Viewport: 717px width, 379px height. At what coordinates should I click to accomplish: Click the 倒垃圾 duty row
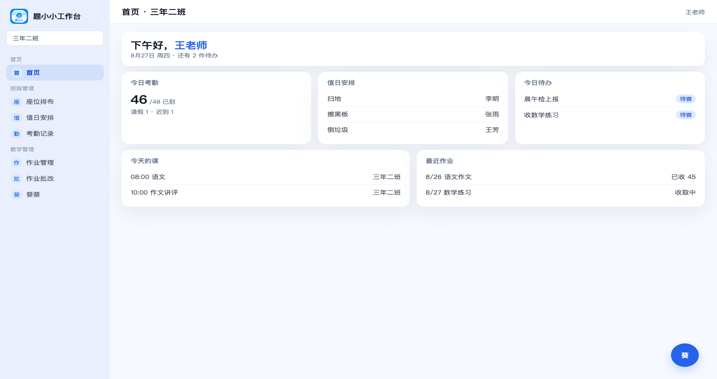click(x=413, y=130)
